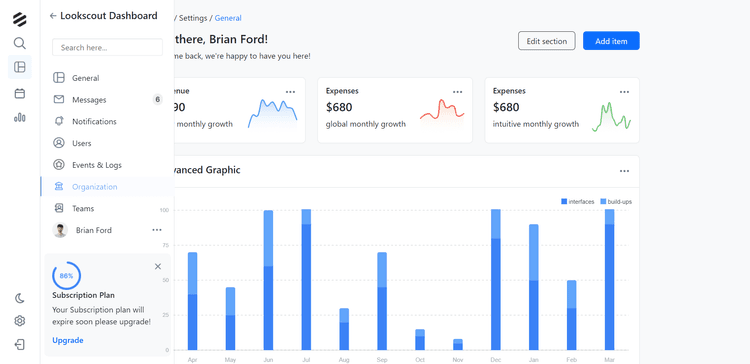Open Messages in the sidebar menu
750x364 pixels.
click(107, 99)
